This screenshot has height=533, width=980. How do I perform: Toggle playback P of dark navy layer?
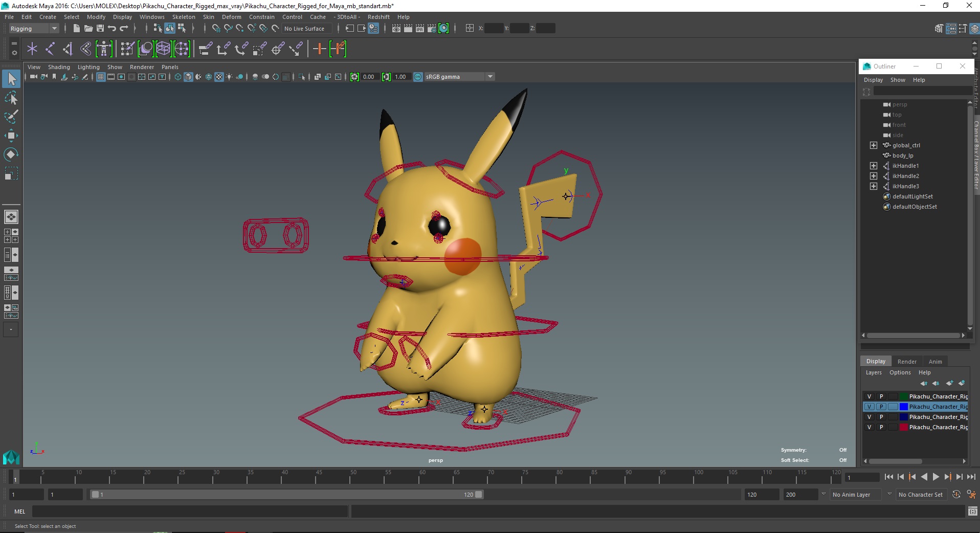point(881,417)
